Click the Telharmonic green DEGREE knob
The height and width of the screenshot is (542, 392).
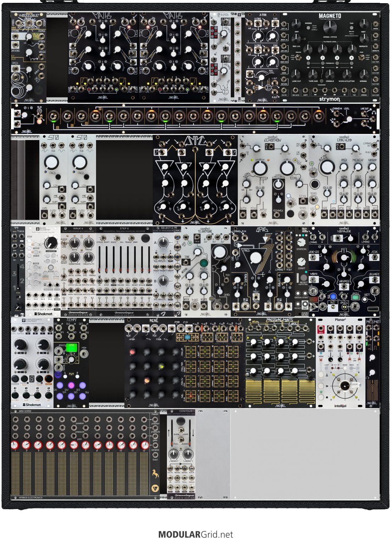[203, 263]
